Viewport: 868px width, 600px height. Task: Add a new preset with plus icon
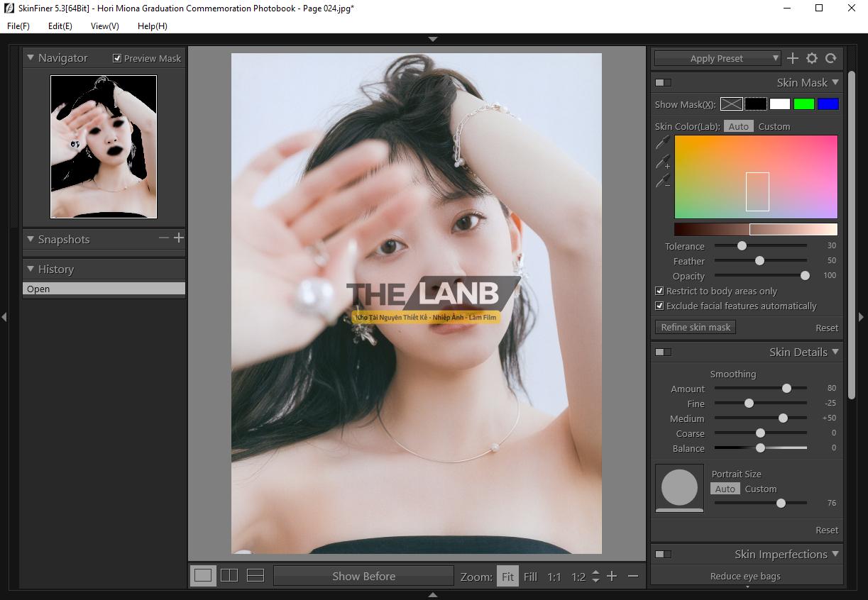[x=793, y=58]
